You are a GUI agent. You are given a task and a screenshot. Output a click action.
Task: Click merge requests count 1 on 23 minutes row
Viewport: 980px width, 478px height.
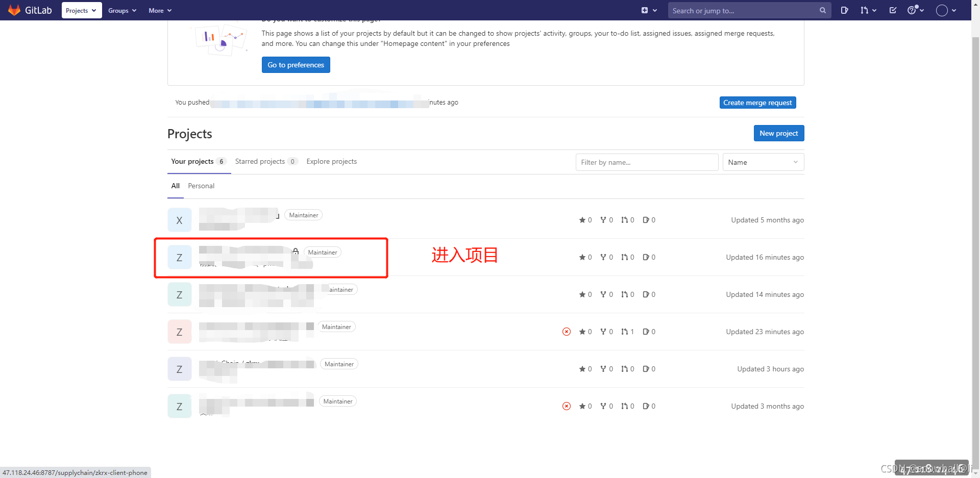pyautogui.click(x=628, y=332)
